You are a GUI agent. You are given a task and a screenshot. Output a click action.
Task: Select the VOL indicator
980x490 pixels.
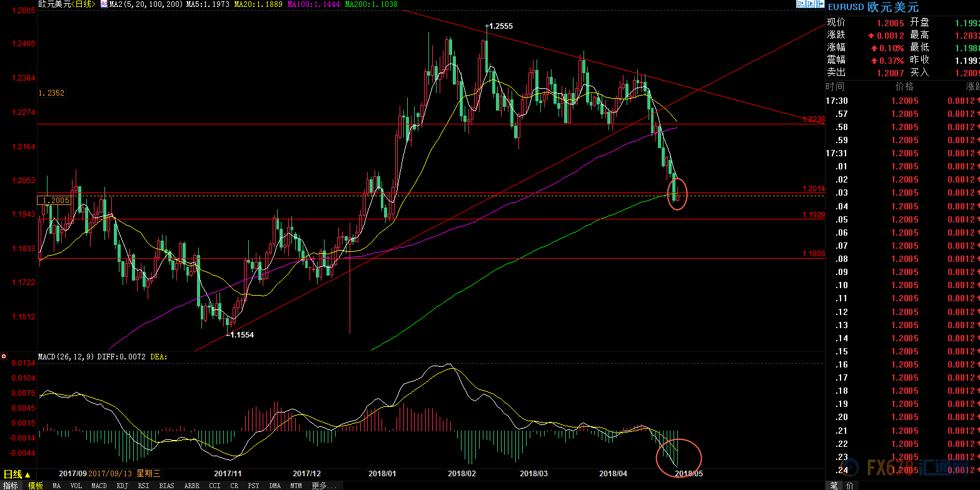76,486
